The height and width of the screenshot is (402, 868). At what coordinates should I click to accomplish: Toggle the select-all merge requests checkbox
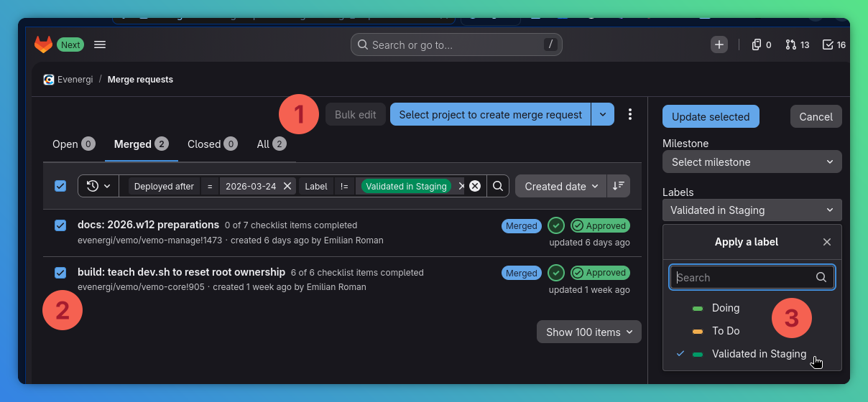60,186
